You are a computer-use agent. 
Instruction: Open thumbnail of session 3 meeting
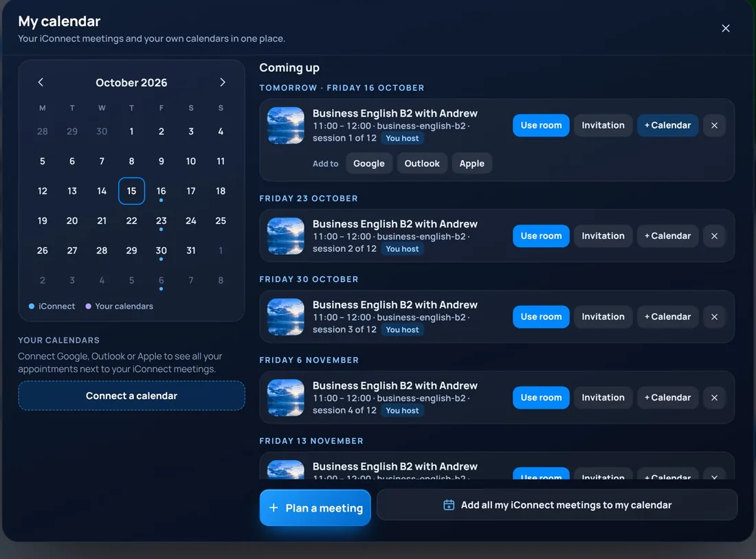pos(286,317)
